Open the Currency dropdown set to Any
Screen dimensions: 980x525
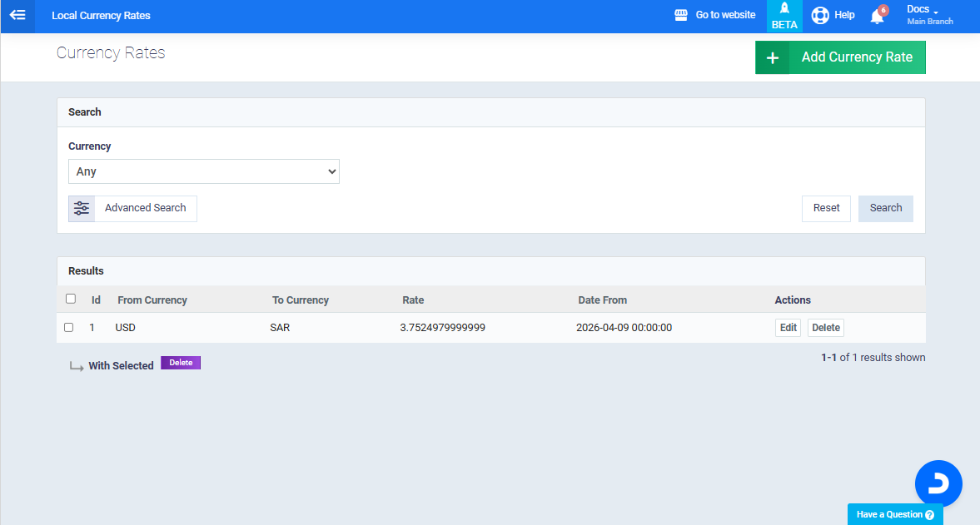point(204,171)
